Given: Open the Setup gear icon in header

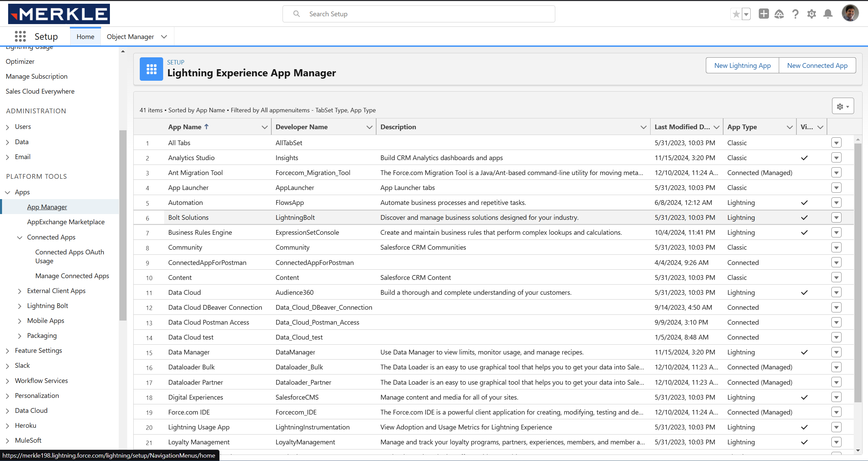Looking at the screenshot, I should click(811, 14).
